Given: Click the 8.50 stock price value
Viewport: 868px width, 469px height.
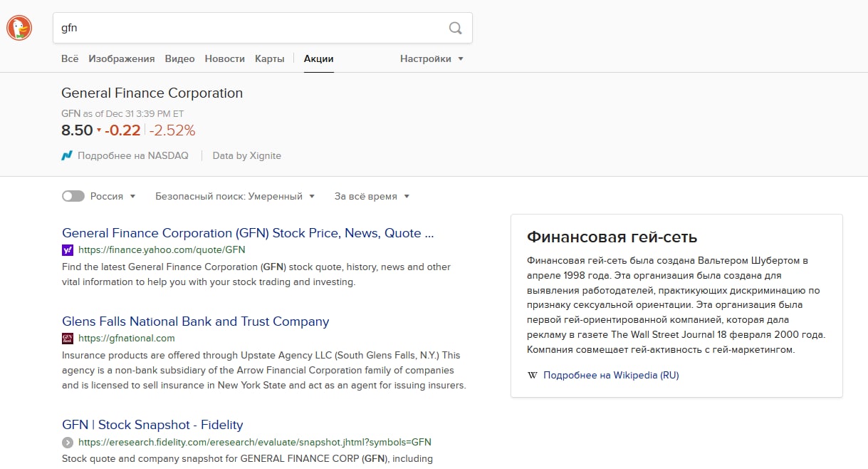Looking at the screenshot, I should coord(77,130).
